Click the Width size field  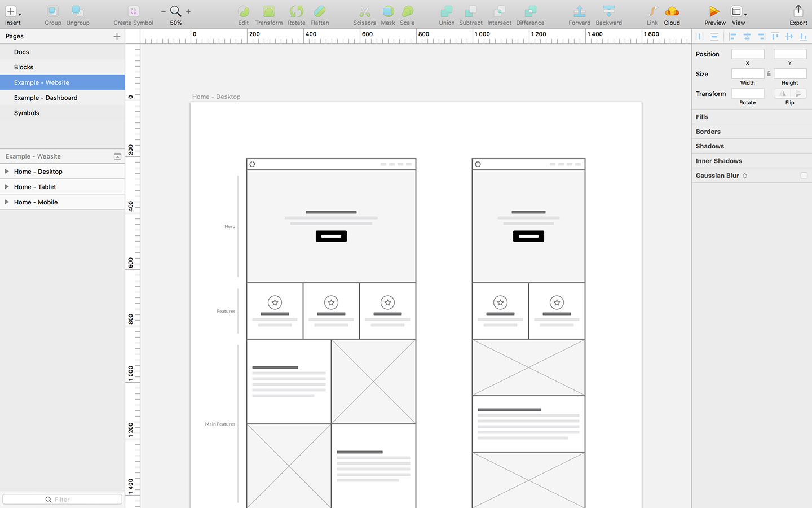click(x=748, y=74)
